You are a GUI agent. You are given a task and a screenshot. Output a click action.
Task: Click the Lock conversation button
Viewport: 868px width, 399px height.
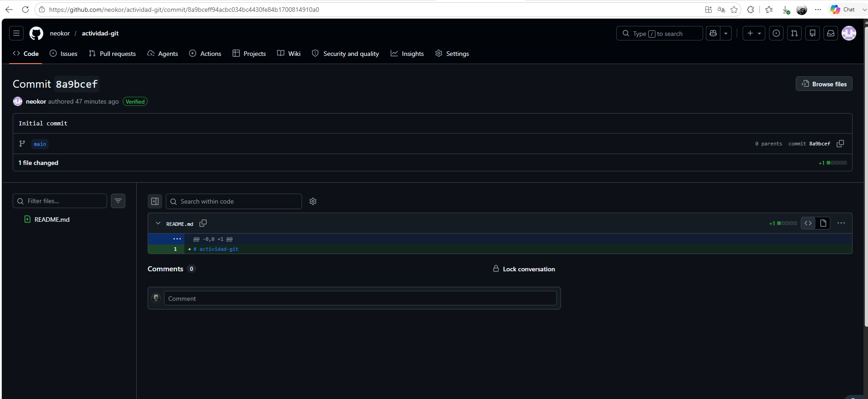point(524,269)
